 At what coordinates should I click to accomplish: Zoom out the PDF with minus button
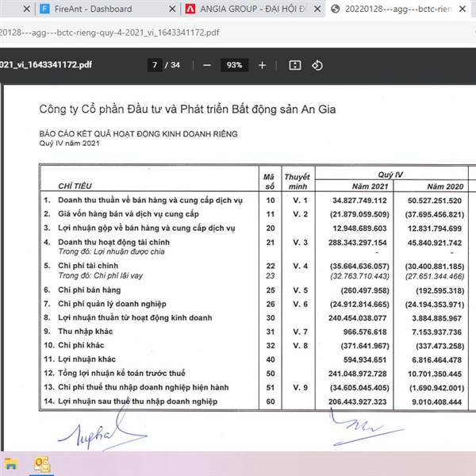[x=207, y=65]
